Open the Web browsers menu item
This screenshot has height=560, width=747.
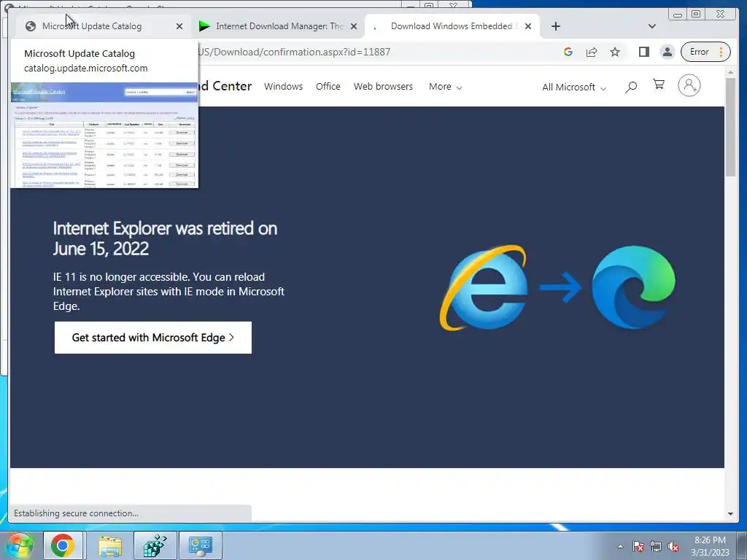pos(383,87)
